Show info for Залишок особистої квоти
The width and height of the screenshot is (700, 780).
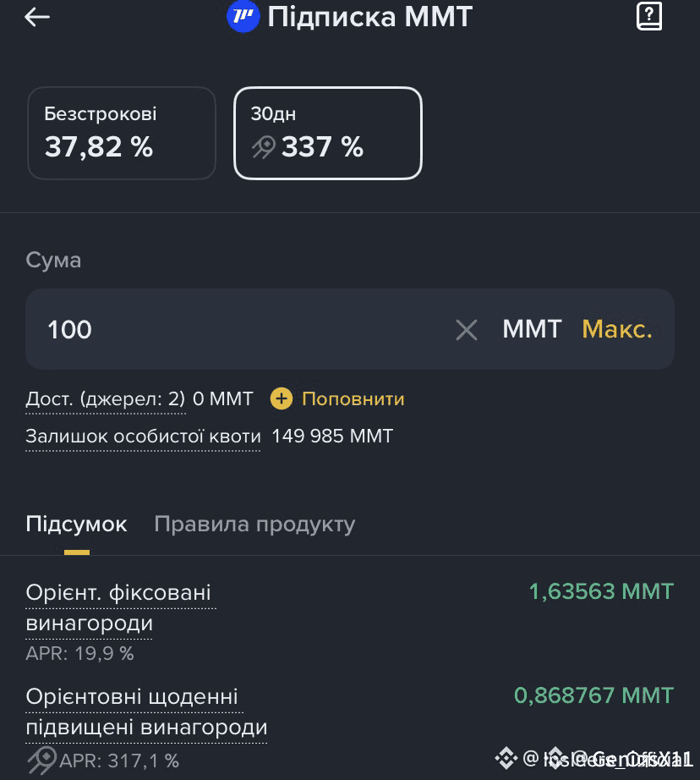click(143, 437)
